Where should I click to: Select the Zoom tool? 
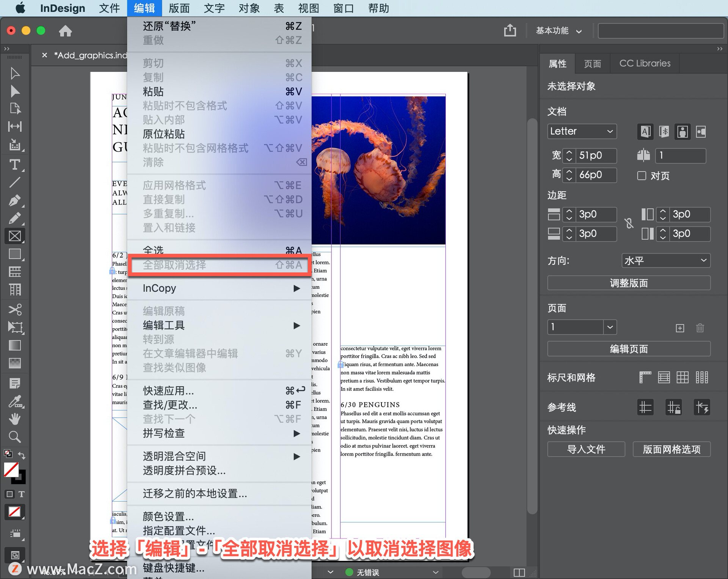coord(14,437)
